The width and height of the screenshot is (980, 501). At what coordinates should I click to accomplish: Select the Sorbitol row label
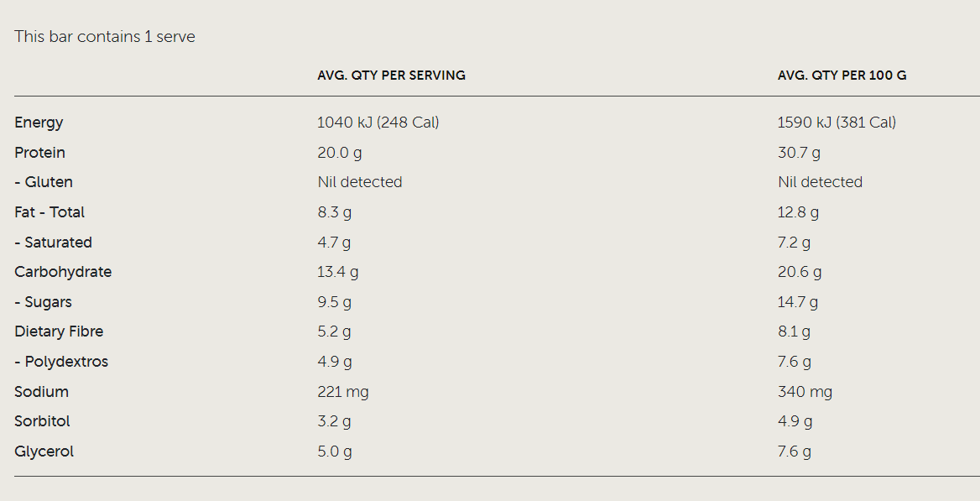[x=42, y=421]
